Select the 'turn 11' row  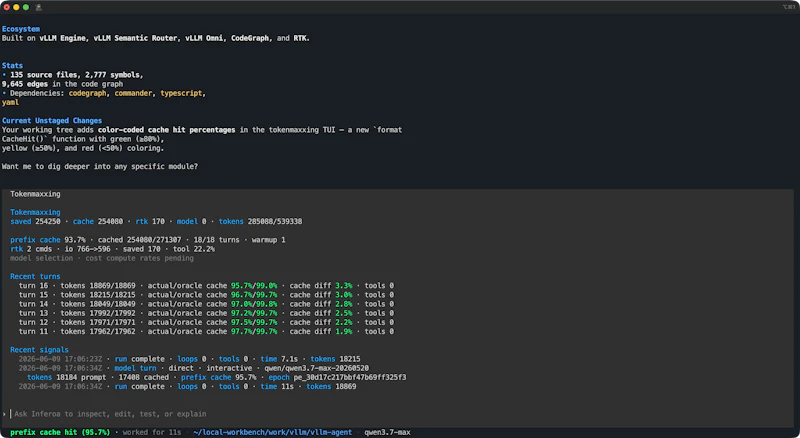(x=206, y=332)
